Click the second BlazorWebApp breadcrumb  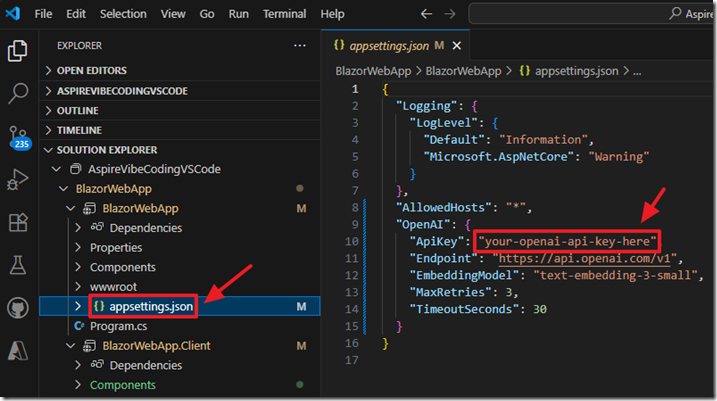pos(463,71)
